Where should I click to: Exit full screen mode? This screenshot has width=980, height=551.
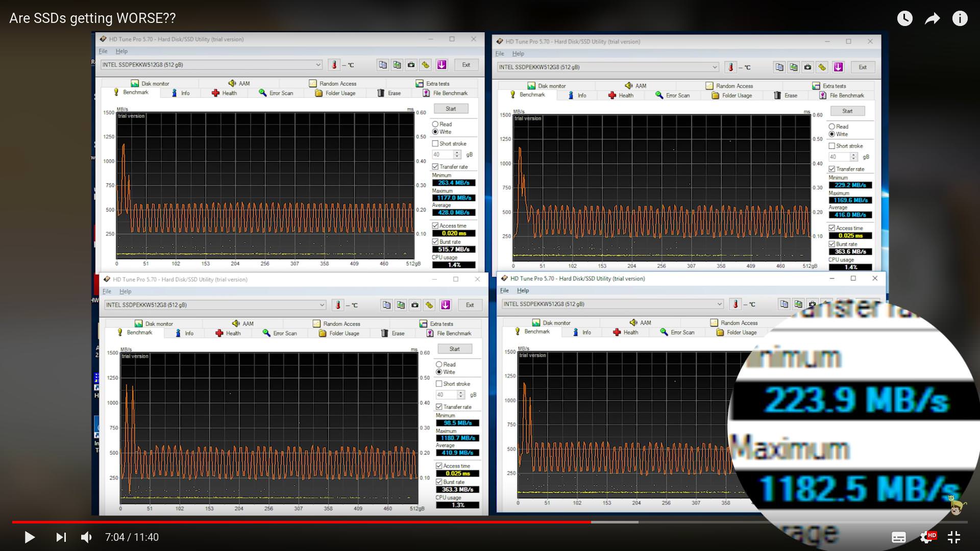(954, 537)
